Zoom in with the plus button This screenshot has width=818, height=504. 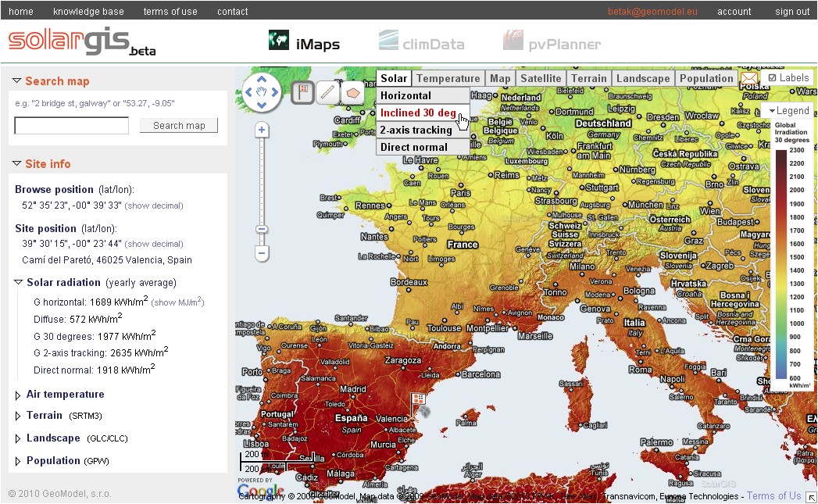262,130
